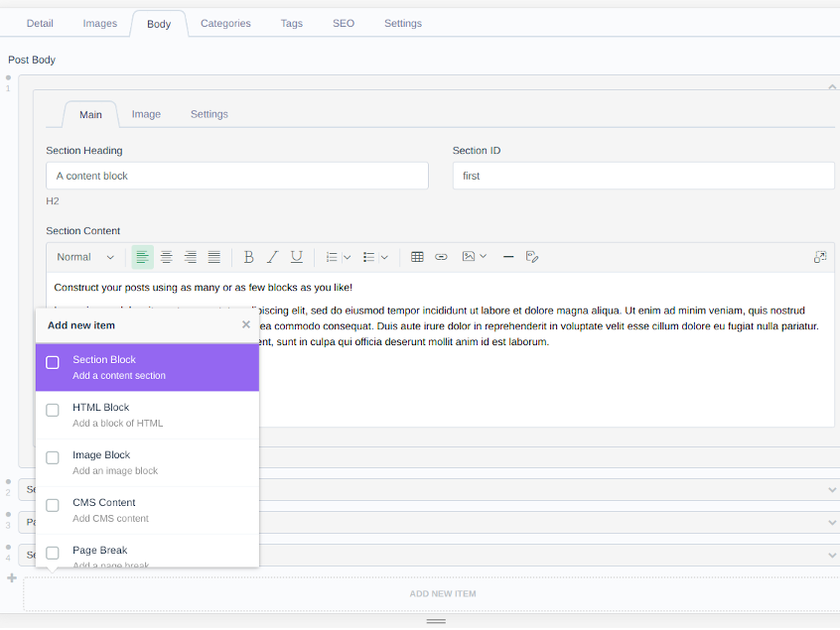Collapse body item 1 with chevron
Image resolution: width=840 pixels, height=630 pixels.
(x=832, y=86)
